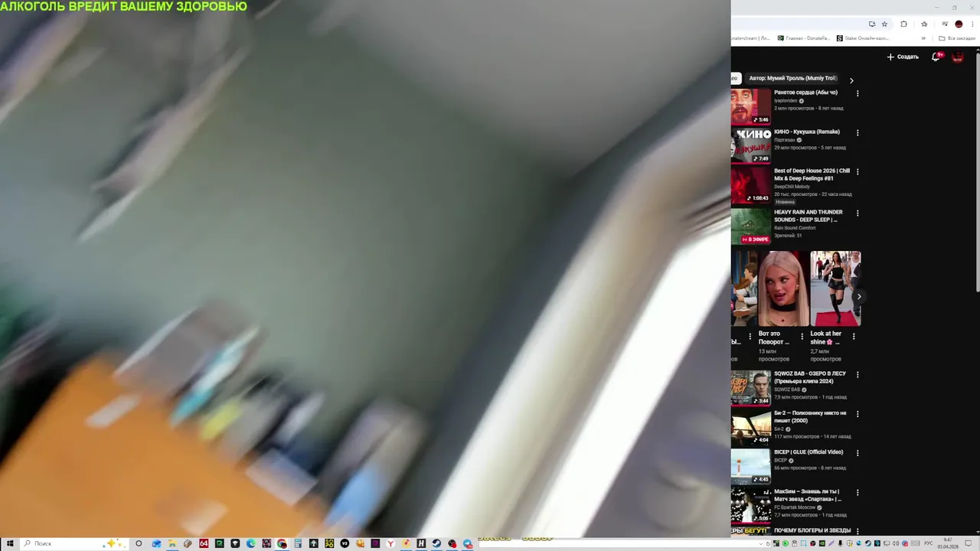Open video title 'КИНО - Кукушка (Remake)'
The width and height of the screenshot is (980, 551).
tap(806, 132)
